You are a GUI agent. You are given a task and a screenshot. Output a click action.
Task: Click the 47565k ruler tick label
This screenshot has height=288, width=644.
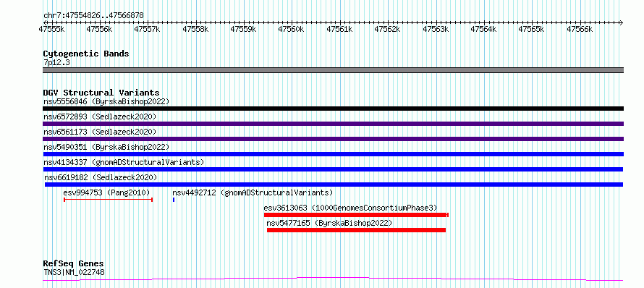(532, 29)
